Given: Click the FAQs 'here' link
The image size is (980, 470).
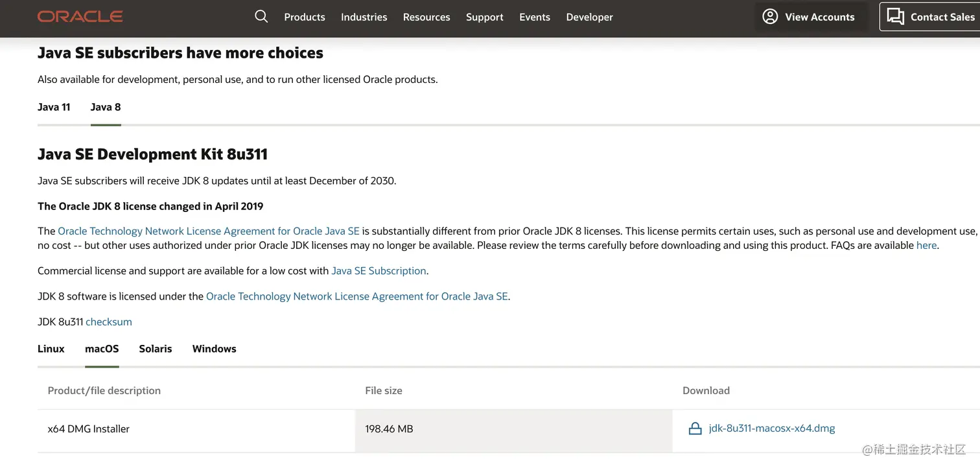Looking at the screenshot, I should tap(926, 246).
